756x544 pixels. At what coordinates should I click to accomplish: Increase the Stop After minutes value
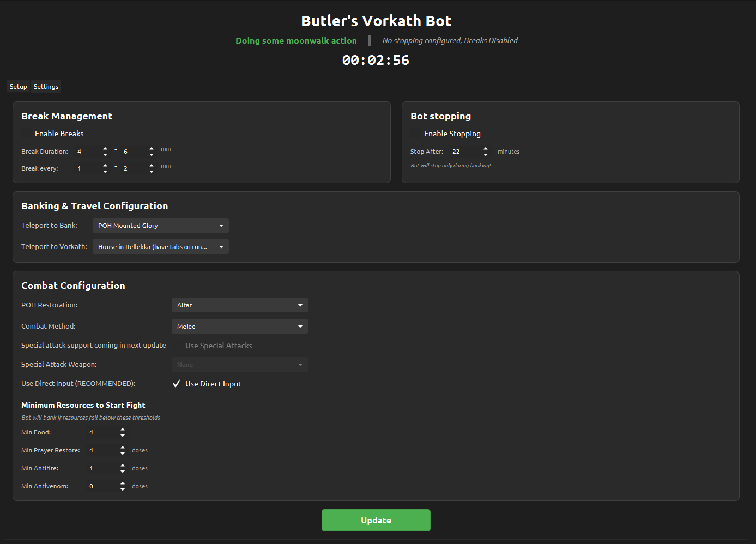[x=486, y=149]
